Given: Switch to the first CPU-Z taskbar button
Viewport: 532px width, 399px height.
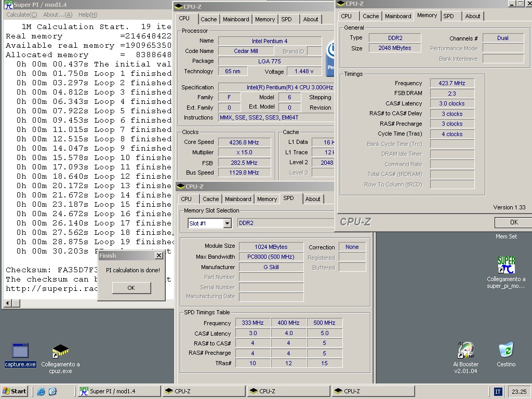Looking at the screenshot, I should point(203,391).
